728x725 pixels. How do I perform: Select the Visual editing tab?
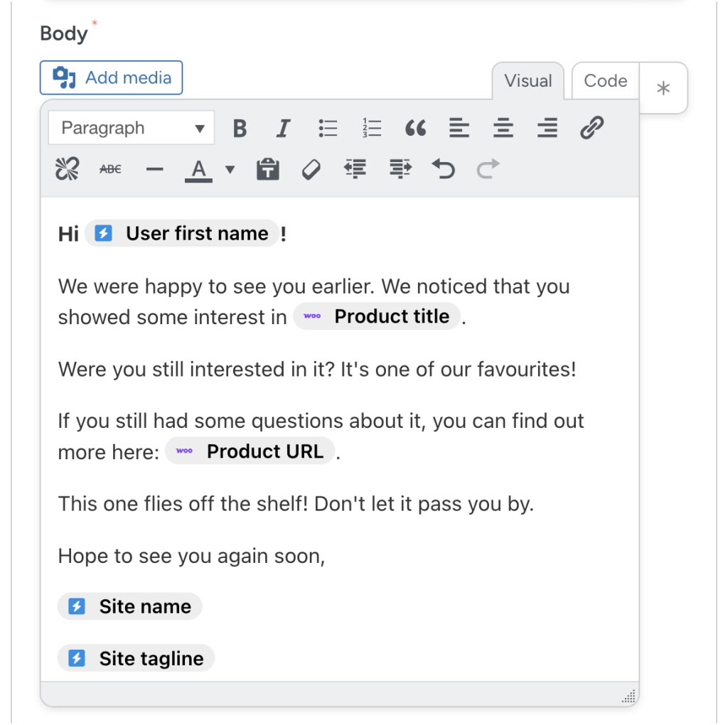pyautogui.click(x=528, y=80)
